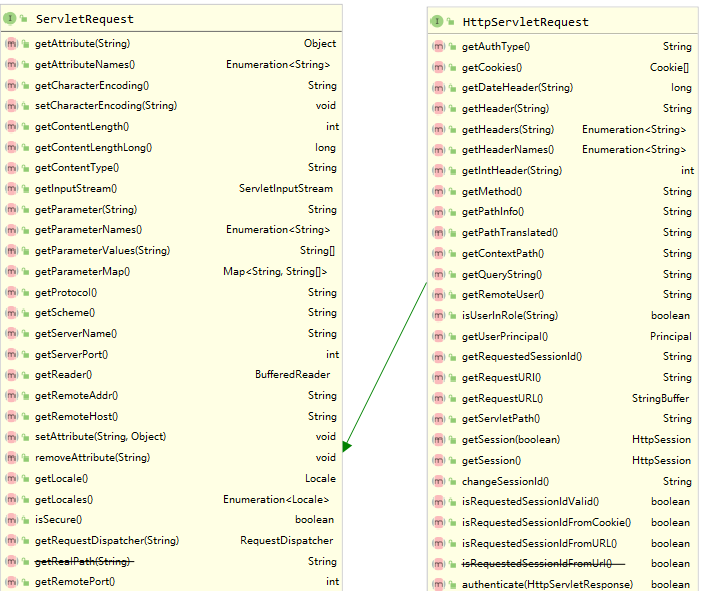Viewport: 701px width, 591px height.
Task: Select setAttribute(String, Object) method name
Action: click(101, 436)
